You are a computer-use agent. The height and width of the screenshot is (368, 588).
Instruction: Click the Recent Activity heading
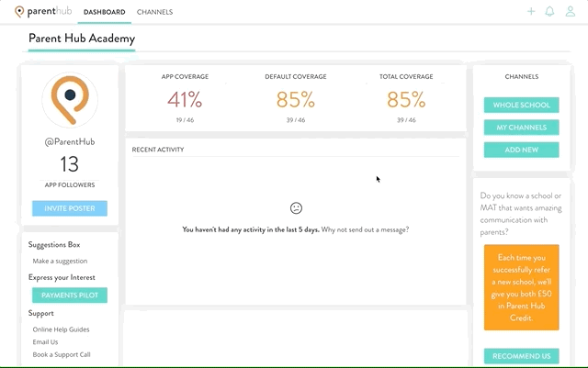(158, 150)
